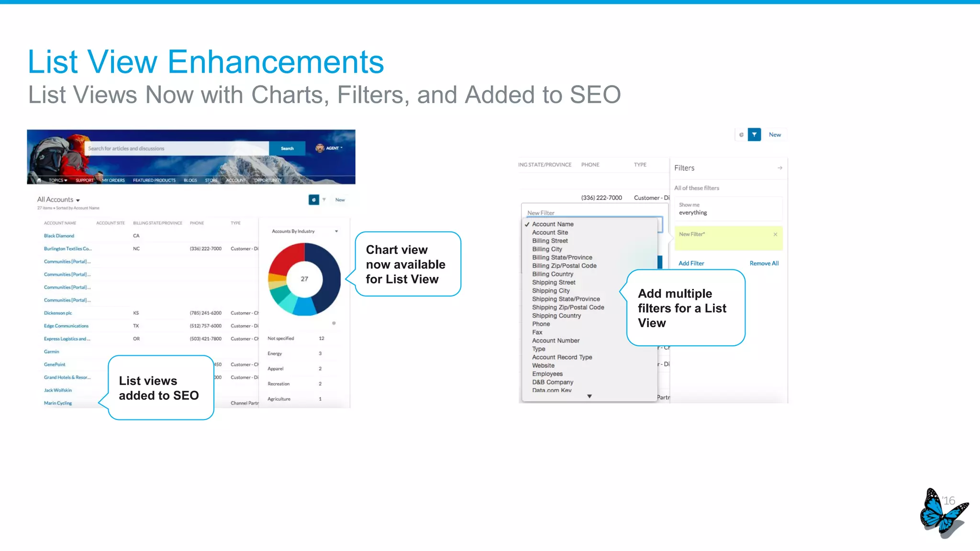This screenshot has width=980, height=551.
Task: Toggle the blue chart view icon beside All Accounts
Action: pyautogui.click(x=313, y=200)
